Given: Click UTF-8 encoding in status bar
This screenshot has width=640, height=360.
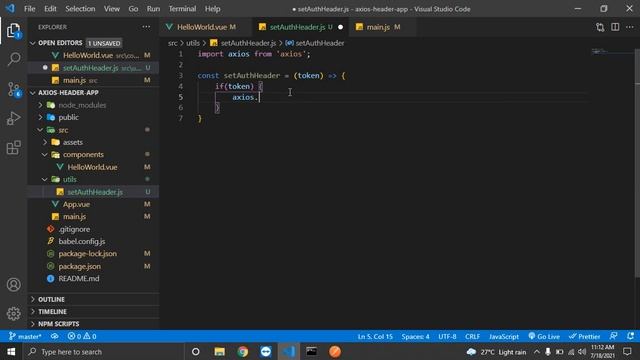Looking at the screenshot, I should (447, 336).
